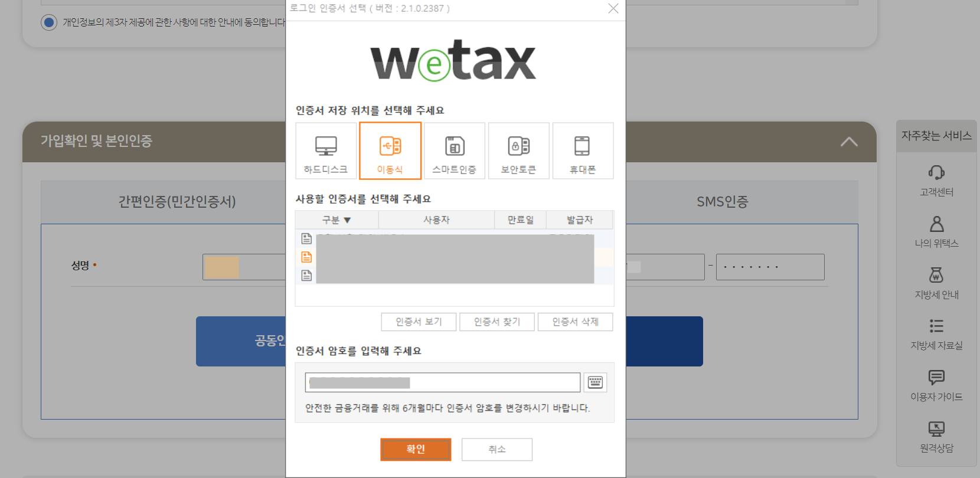The height and width of the screenshot is (478, 980).
Task: Close the certificate selection dialog
Action: (613, 8)
